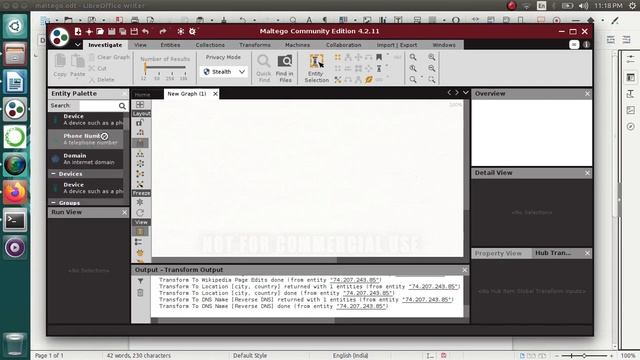Screen dimensions: 640x360
Task: Click first 74.207.243.85 link in output
Action: click(355, 280)
